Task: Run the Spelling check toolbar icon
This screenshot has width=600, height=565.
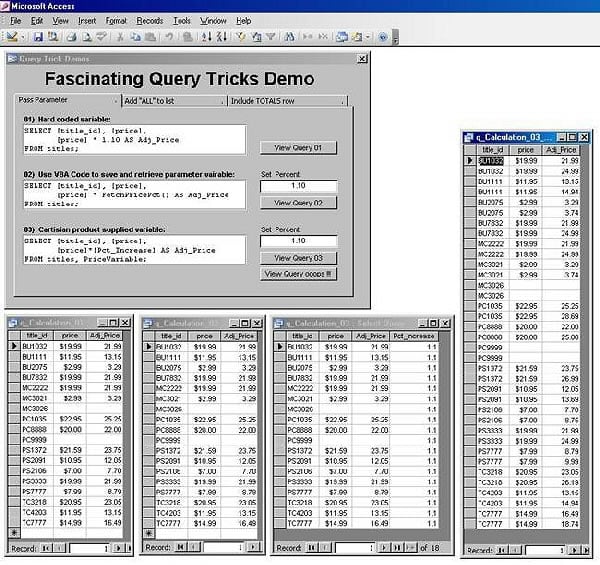Action: [101, 37]
